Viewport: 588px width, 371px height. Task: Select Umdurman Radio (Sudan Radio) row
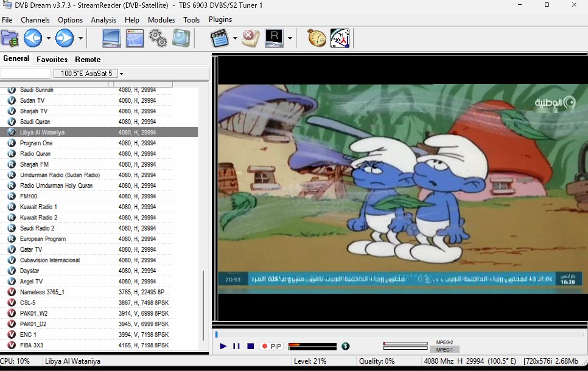(99, 175)
